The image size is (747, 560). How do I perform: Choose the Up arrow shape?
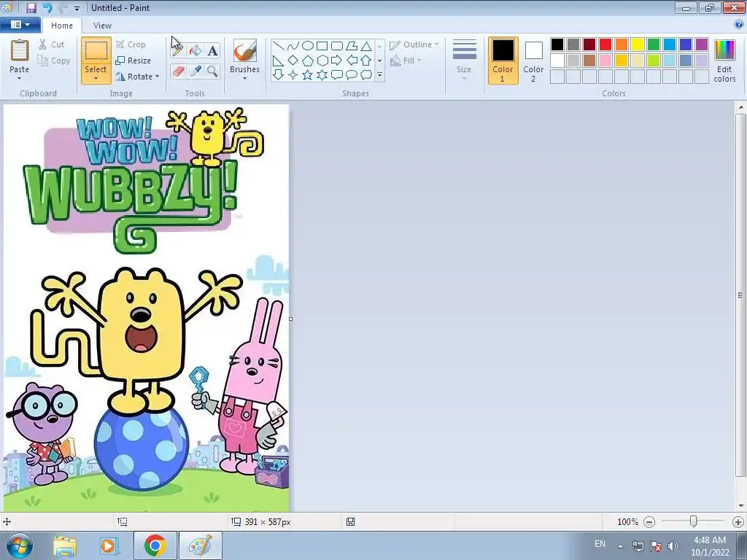366,61
